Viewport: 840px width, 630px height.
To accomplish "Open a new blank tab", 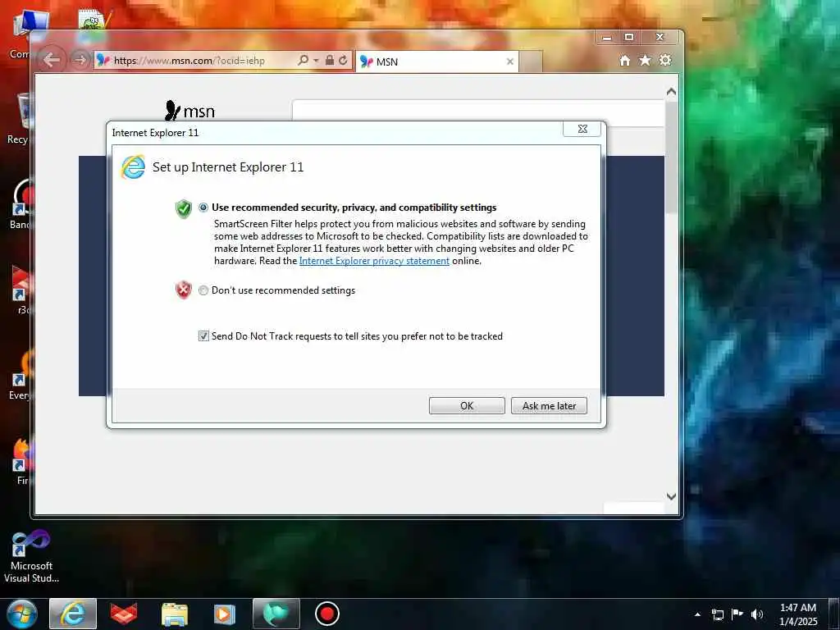I will click(531, 62).
